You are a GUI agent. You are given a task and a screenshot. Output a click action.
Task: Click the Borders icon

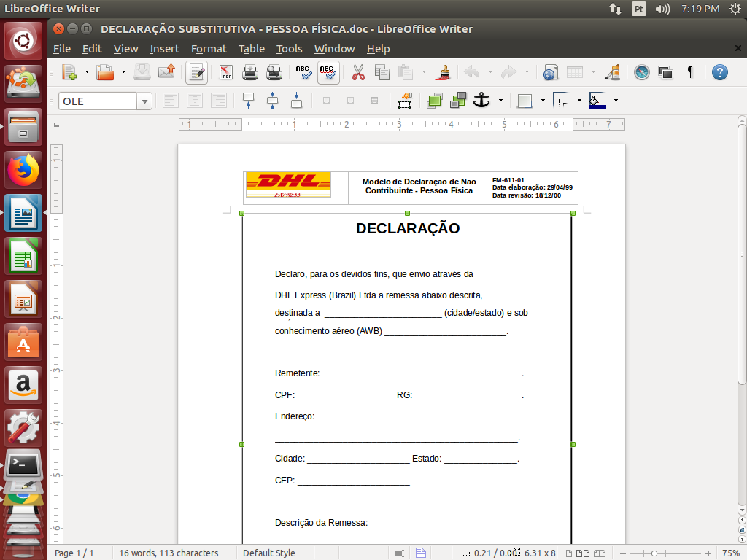coord(525,101)
